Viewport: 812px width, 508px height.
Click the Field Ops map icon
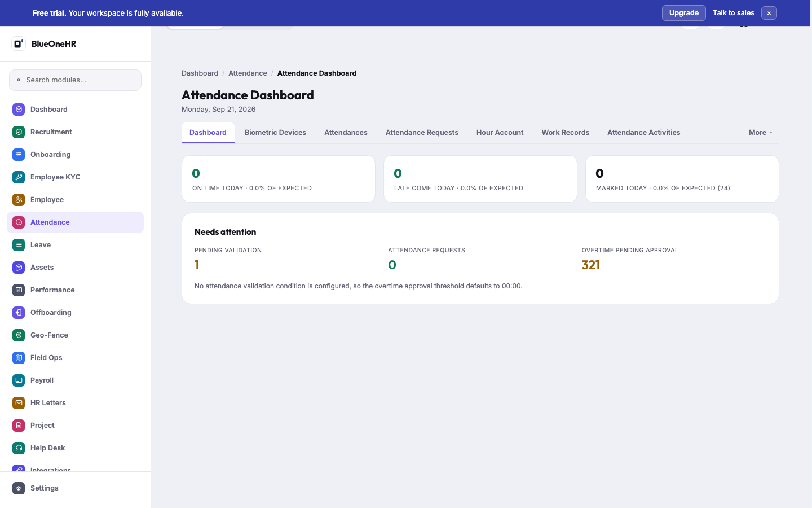point(19,358)
